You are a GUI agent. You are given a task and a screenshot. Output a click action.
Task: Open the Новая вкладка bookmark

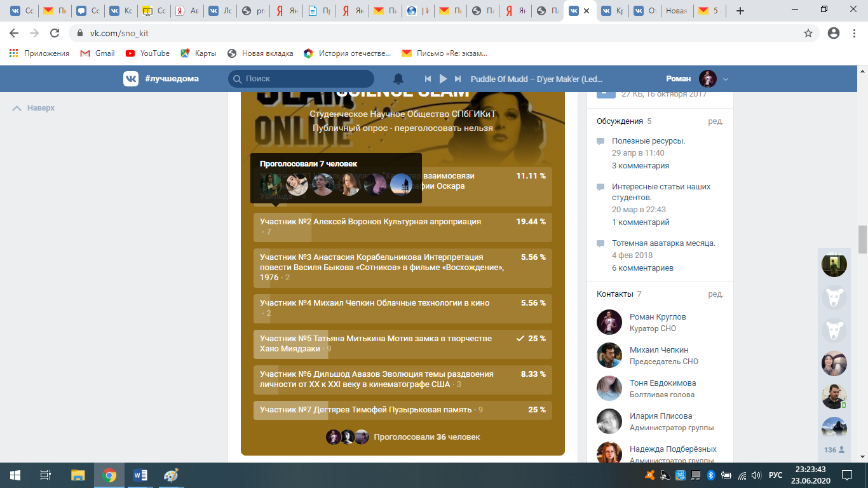261,53
